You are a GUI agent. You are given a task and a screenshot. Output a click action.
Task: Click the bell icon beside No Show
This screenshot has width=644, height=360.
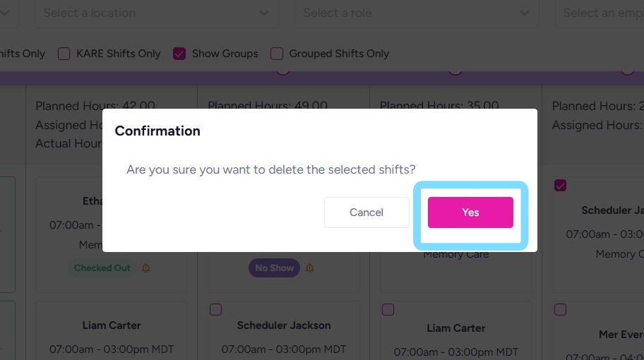(x=309, y=268)
